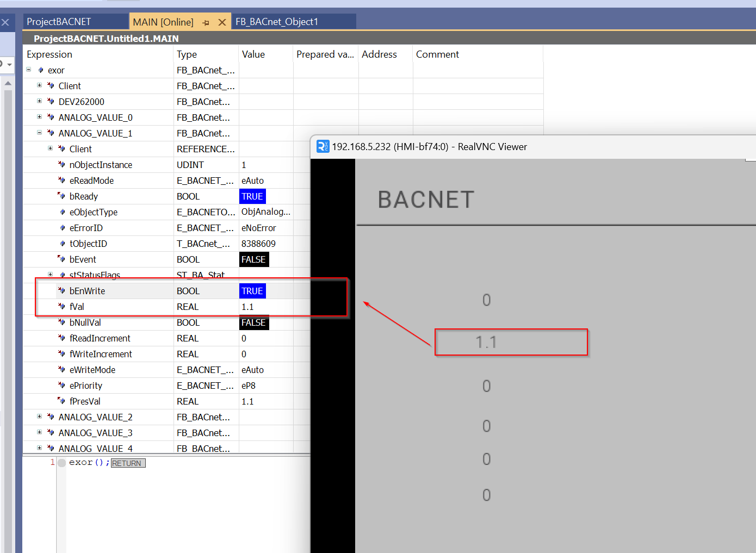
Task: Click the eObjectType variable icon
Action: coord(63,212)
